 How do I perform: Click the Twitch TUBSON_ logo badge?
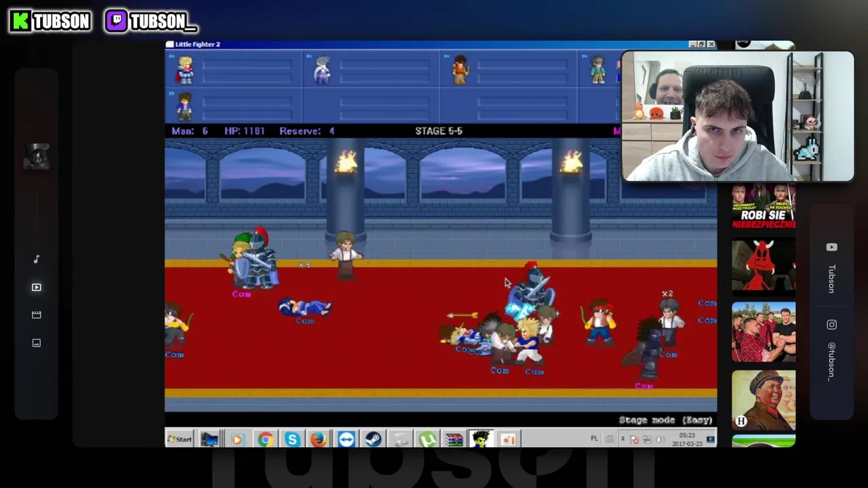click(151, 21)
